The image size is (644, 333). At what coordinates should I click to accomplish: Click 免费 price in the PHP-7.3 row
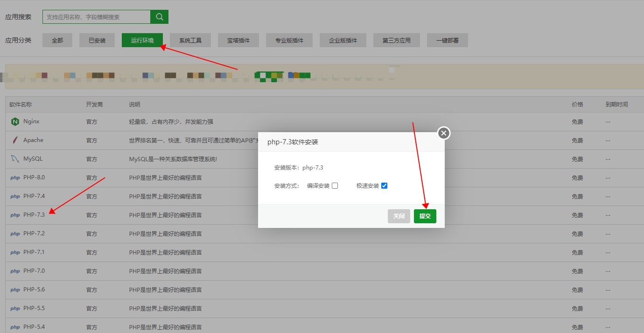pyautogui.click(x=577, y=215)
